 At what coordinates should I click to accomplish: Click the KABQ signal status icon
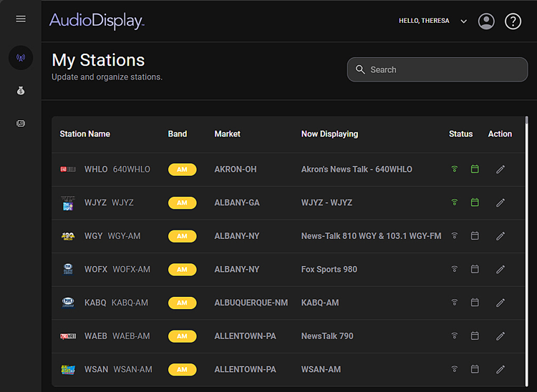pos(455,303)
